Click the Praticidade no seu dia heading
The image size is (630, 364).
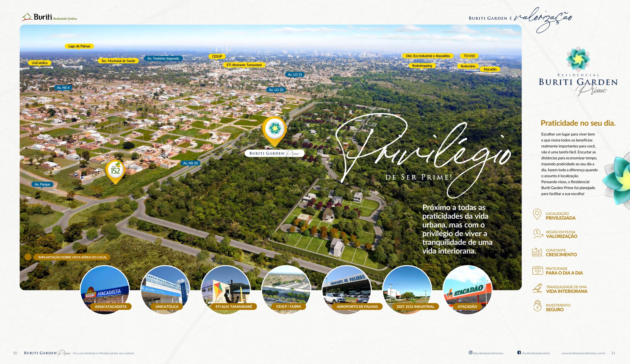tap(578, 123)
